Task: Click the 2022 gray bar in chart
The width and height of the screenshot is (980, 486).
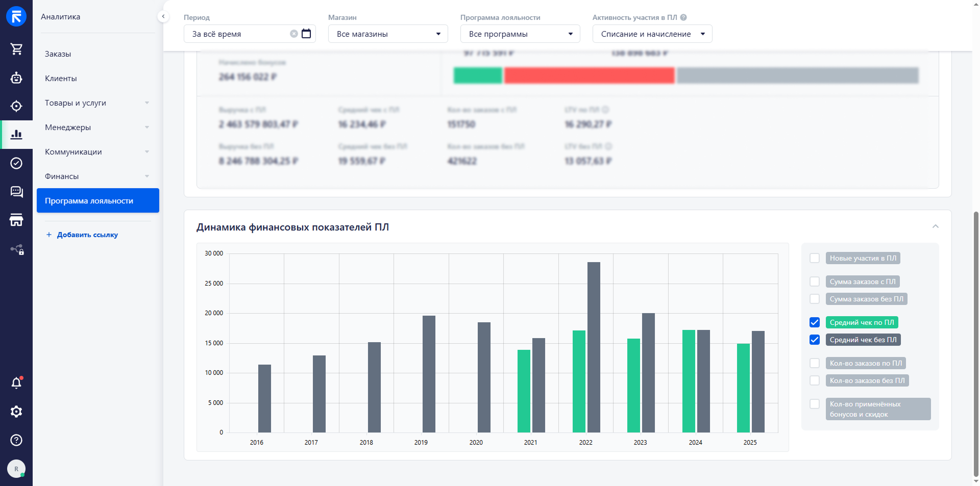Action: 594,347
